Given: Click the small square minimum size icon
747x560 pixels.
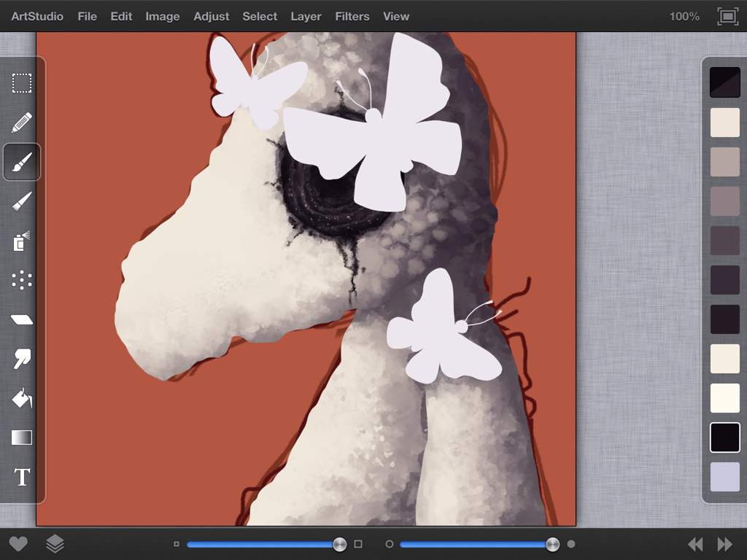Looking at the screenshot, I should [177, 544].
